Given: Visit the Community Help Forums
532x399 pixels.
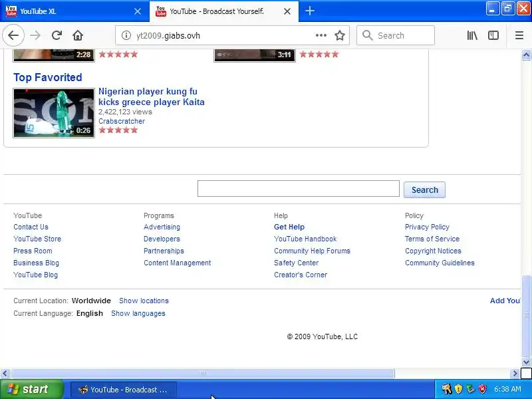Looking at the screenshot, I should (x=312, y=251).
